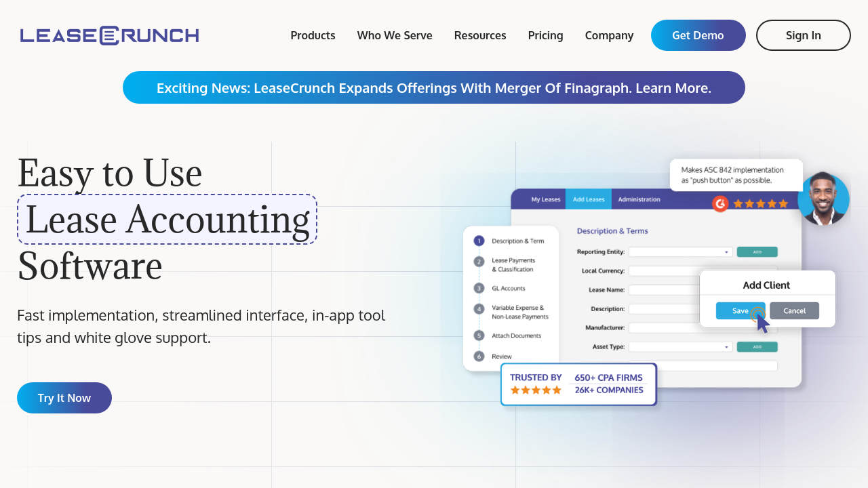Click the G2 review badge icon
The width and height of the screenshot is (868, 488).
click(720, 203)
